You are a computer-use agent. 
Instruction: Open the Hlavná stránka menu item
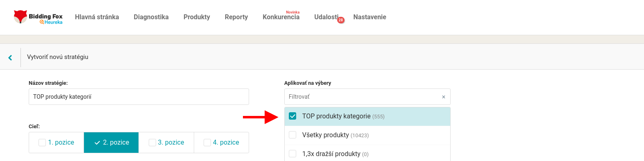[97, 17]
